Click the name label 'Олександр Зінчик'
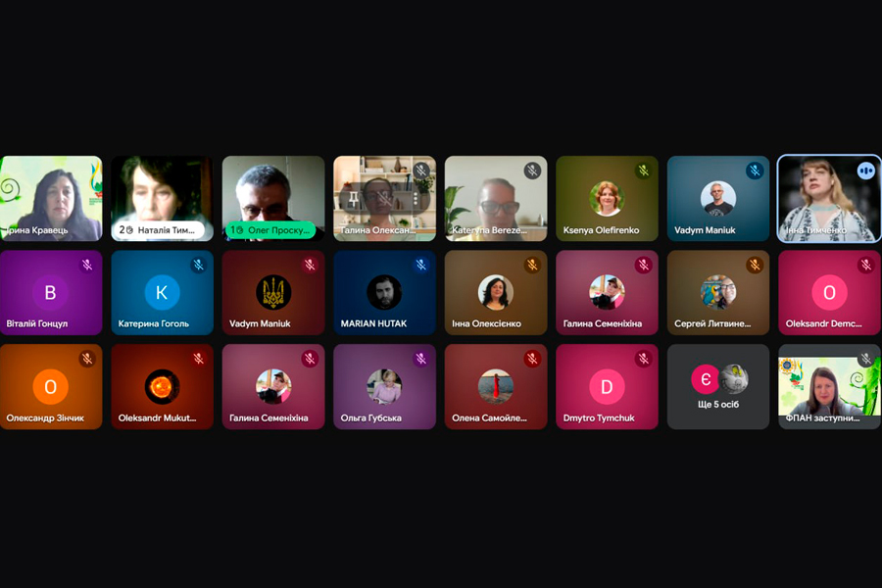The image size is (882, 588). pyautogui.click(x=45, y=418)
